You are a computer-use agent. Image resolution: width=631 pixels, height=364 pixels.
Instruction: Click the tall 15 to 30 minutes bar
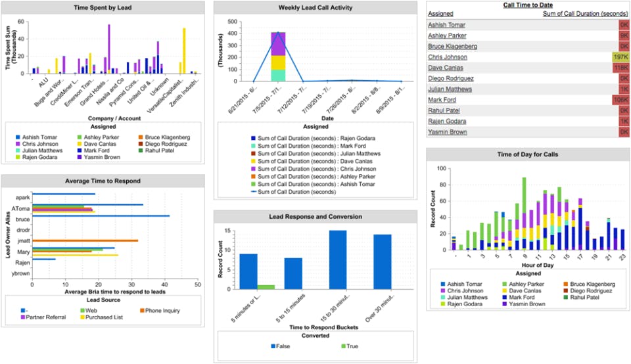pyautogui.click(x=338, y=260)
